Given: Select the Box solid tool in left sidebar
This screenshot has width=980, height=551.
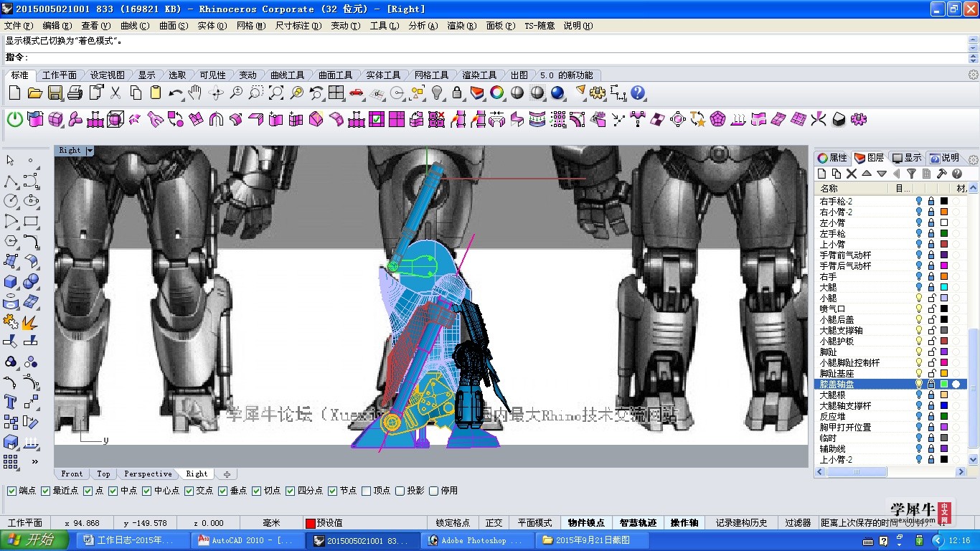Looking at the screenshot, I should [10, 281].
